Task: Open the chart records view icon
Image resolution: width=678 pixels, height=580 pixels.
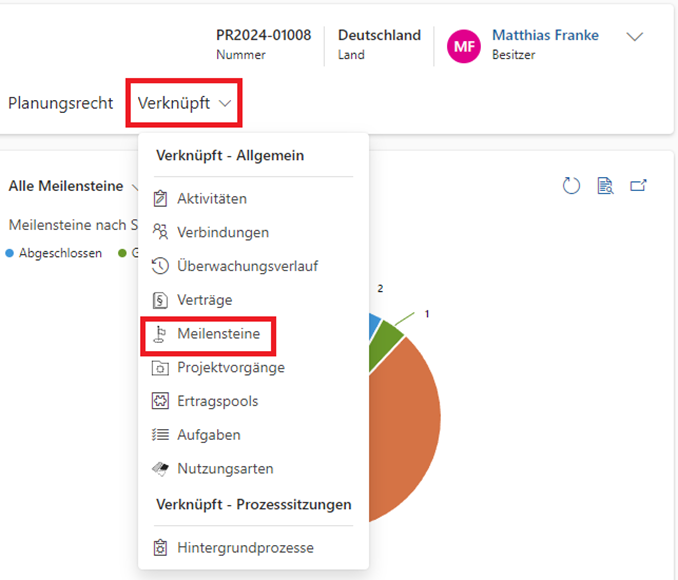Action: pos(604,186)
